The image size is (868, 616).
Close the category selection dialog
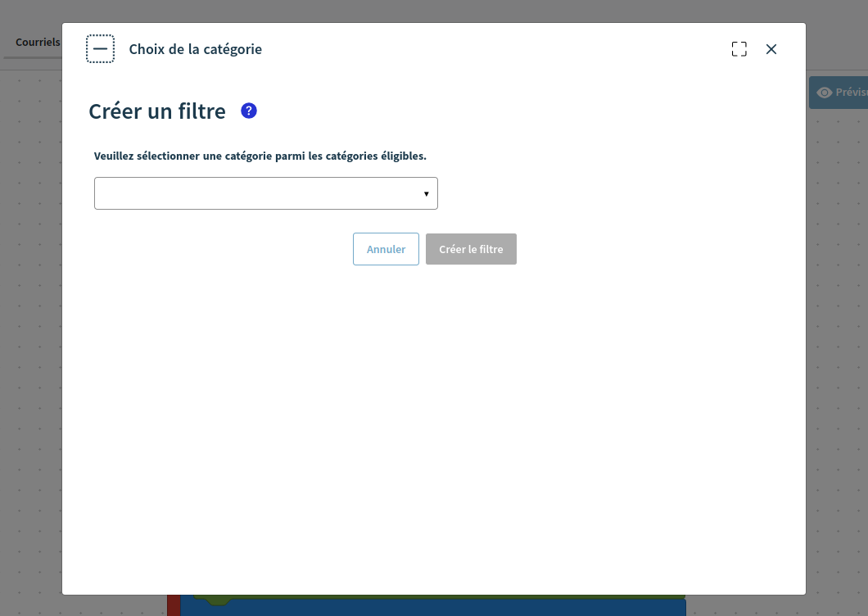coord(771,48)
